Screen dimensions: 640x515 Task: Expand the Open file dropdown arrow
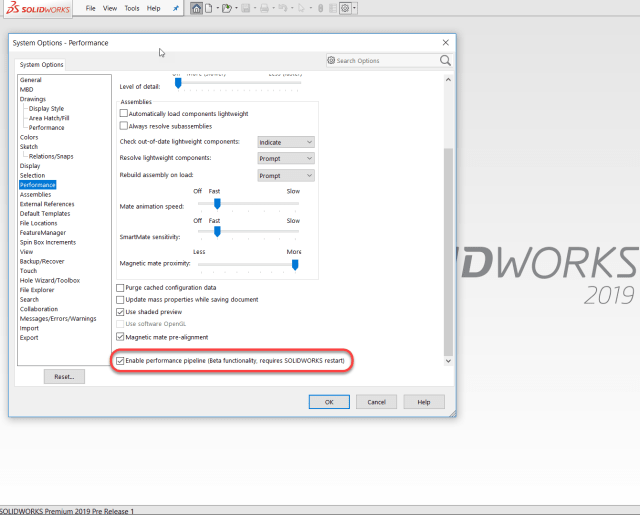(x=236, y=8)
